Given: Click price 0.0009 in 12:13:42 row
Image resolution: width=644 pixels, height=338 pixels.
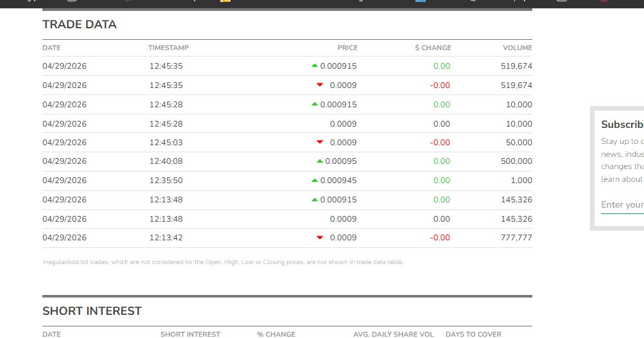Looking at the screenshot, I should 344,238.
